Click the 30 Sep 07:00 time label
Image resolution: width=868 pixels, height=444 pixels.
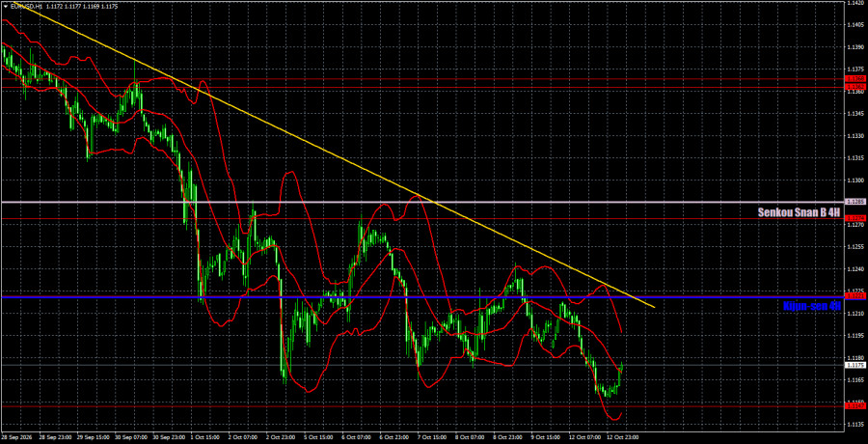coord(130,437)
